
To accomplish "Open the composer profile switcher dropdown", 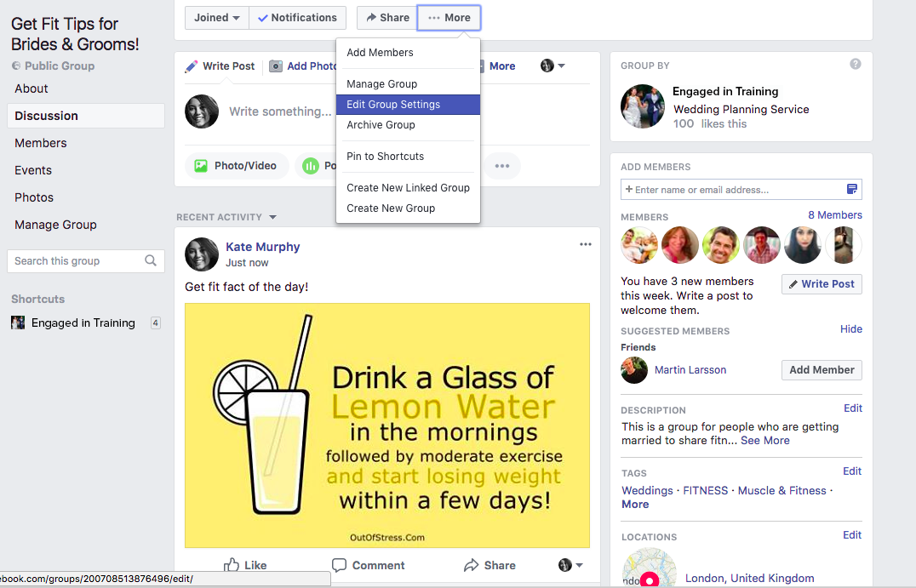I will tap(553, 66).
